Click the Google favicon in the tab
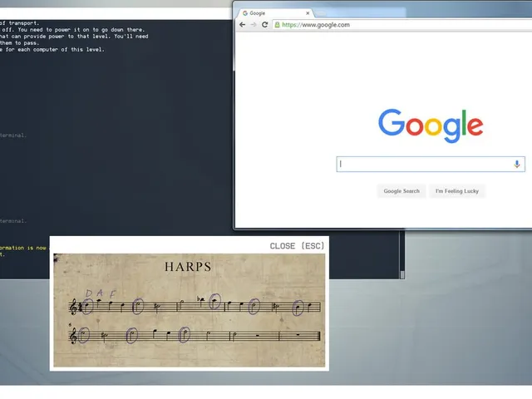Screen dimensions: 532x399 (245, 13)
